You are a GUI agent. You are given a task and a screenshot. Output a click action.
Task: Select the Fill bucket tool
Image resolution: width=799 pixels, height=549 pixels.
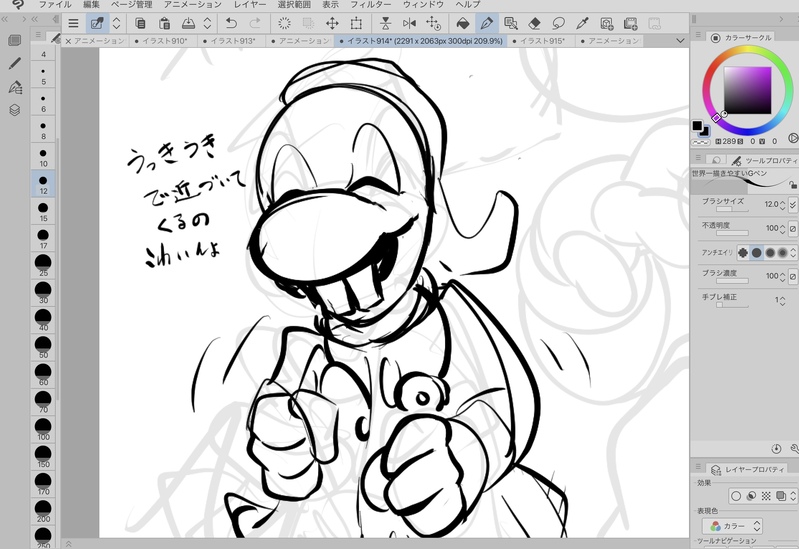click(x=463, y=23)
